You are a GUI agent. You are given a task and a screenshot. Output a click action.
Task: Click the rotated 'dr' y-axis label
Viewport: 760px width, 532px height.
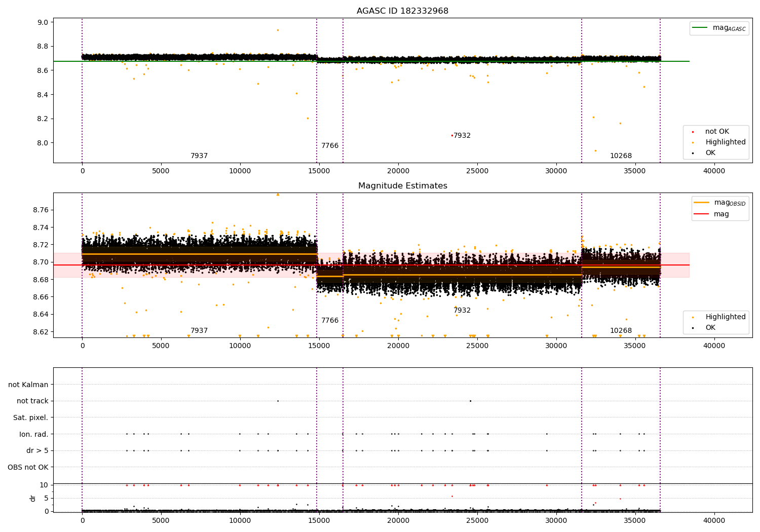[x=33, y=498]
